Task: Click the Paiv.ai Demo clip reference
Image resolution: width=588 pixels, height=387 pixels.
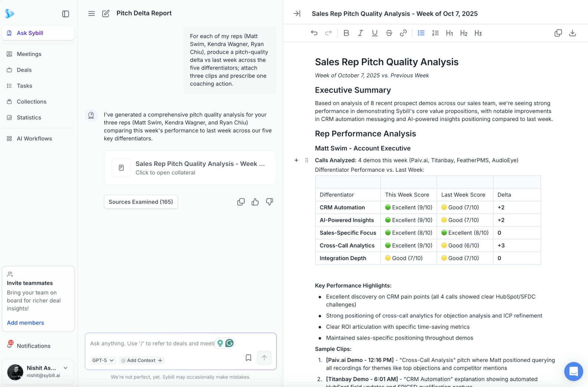Action: (x=360, y=360)
